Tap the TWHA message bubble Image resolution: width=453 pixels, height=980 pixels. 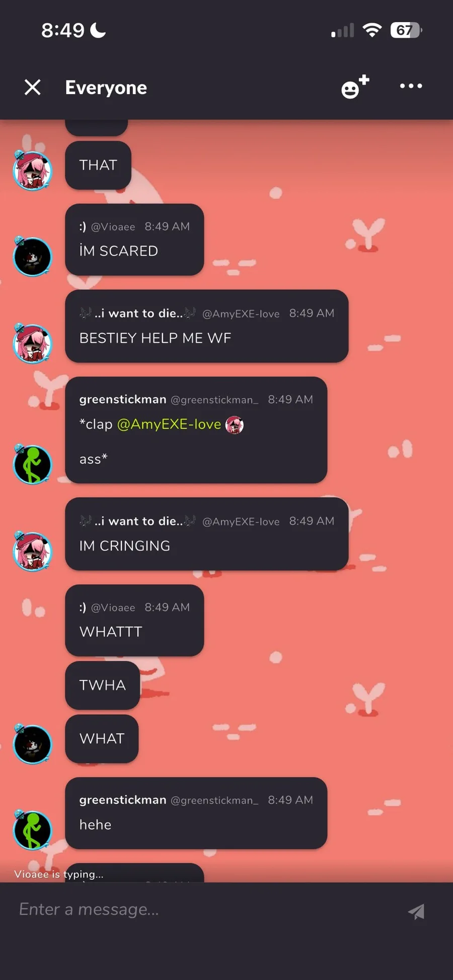click(x=102, y=685)
